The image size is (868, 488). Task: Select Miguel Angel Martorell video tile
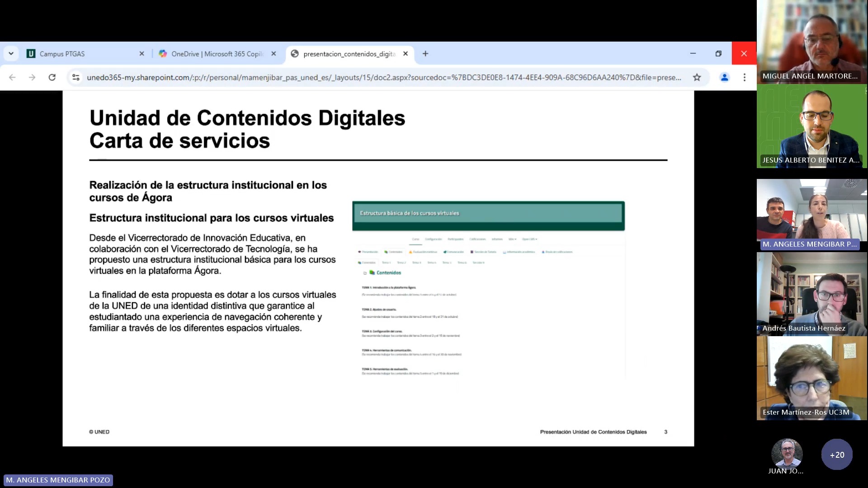(x=812, y=42)
